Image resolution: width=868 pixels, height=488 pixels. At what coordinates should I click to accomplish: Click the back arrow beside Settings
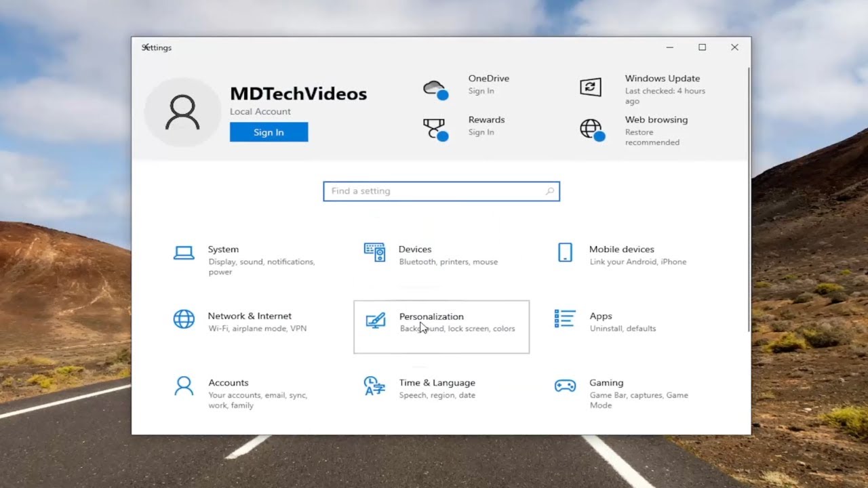[145, 47]
